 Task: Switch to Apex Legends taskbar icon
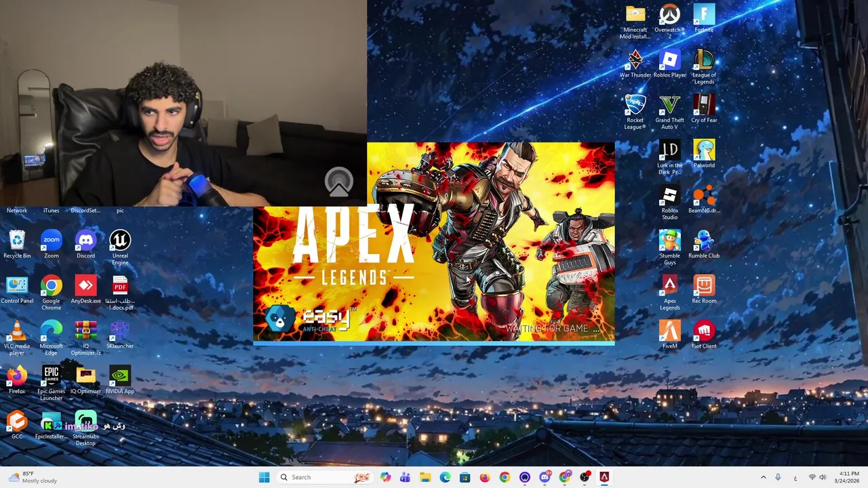click(x=604, y=477)
